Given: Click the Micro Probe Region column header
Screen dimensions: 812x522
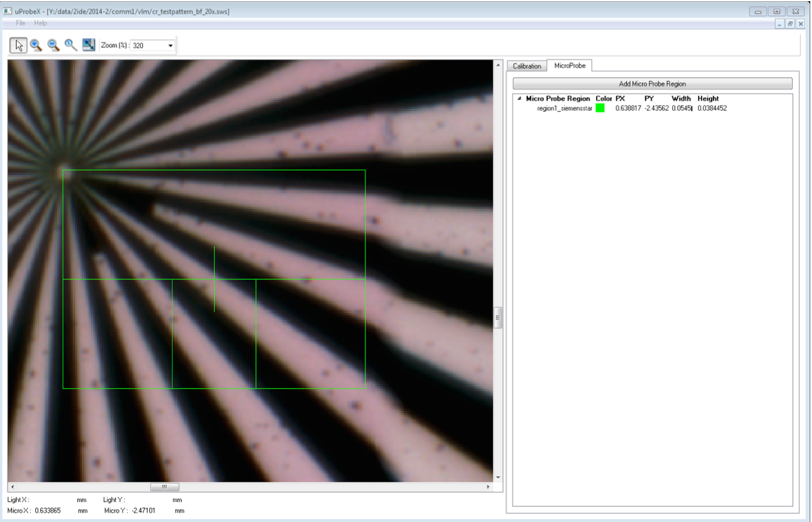Looking at the screenshot, I should pyautogui.click(x=558, y=99).
